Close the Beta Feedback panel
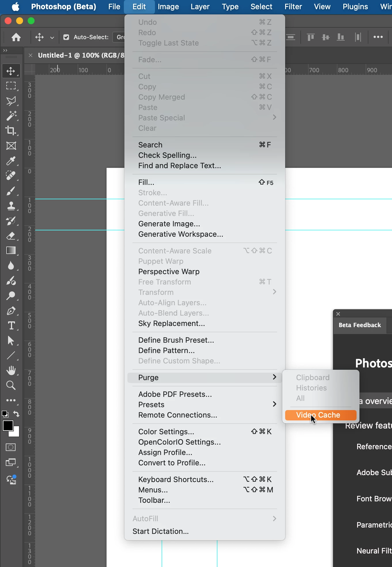This screenshot has width=392, height=567. [x=338, y=314]
